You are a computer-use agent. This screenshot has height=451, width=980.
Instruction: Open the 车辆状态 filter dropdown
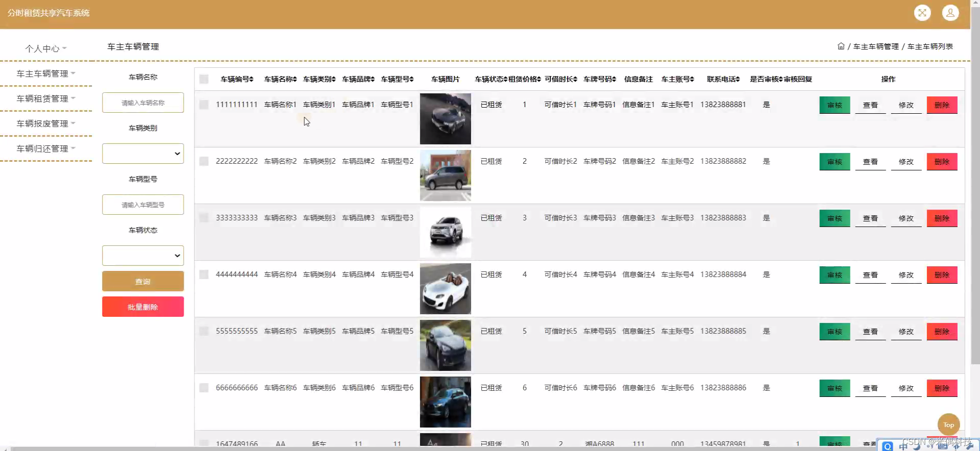coord(143,256)
